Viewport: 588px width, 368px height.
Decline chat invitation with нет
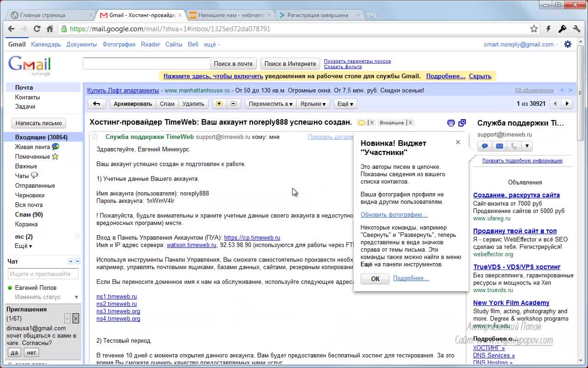tap(31, 353)
